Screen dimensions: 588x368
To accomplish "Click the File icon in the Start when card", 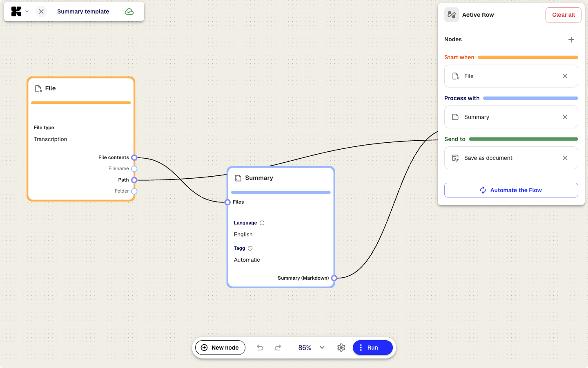I will 455,76.
